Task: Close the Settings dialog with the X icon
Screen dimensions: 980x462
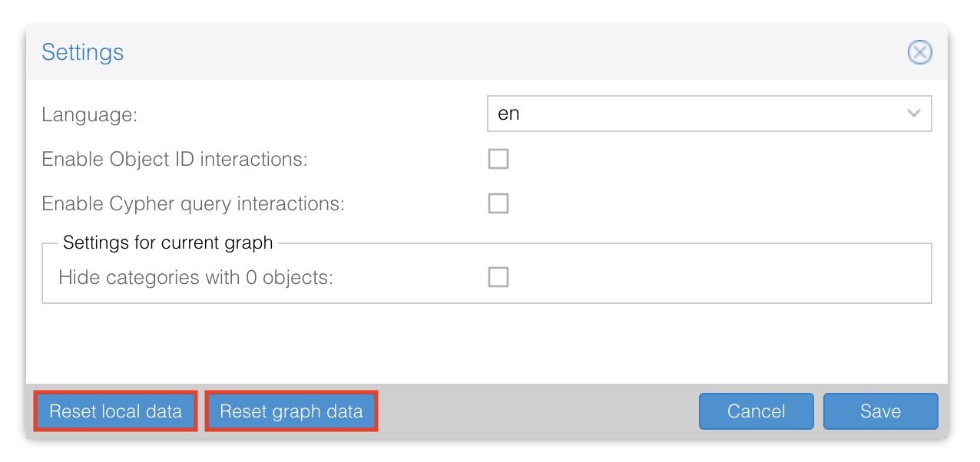Action: click(919, 52)
